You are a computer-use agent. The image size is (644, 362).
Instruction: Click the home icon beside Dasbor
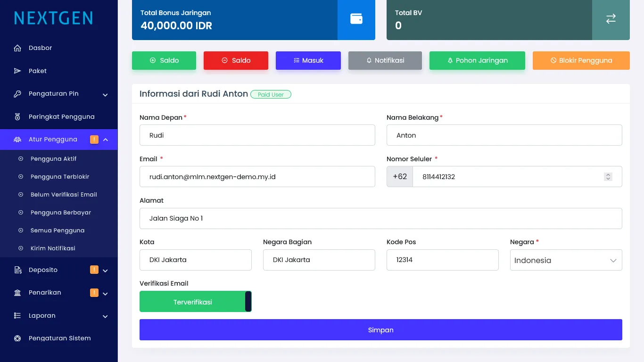(x=17, y=48)
